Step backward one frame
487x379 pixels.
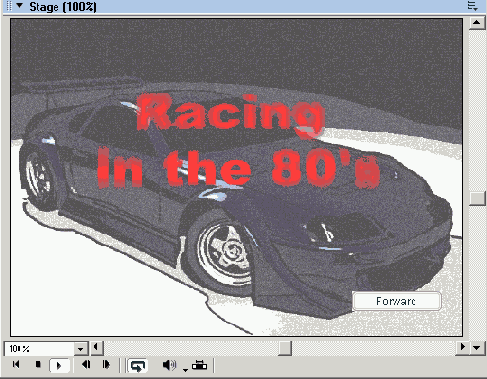86,365
